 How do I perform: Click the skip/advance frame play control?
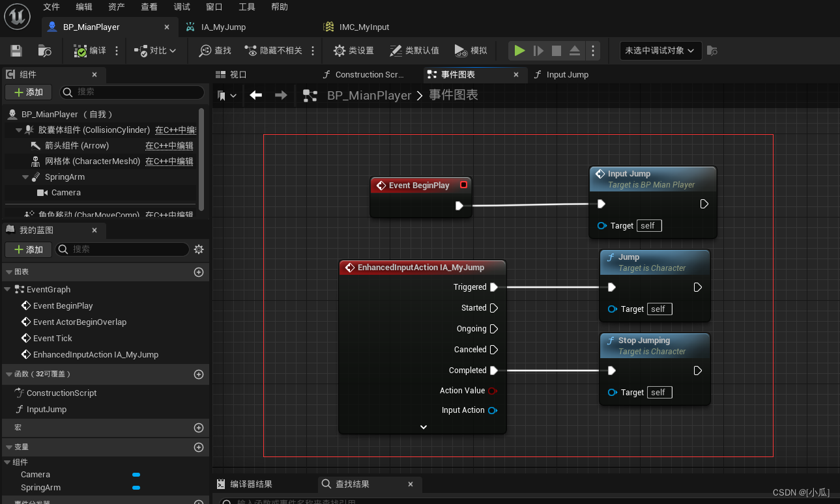tap(538, 50)
